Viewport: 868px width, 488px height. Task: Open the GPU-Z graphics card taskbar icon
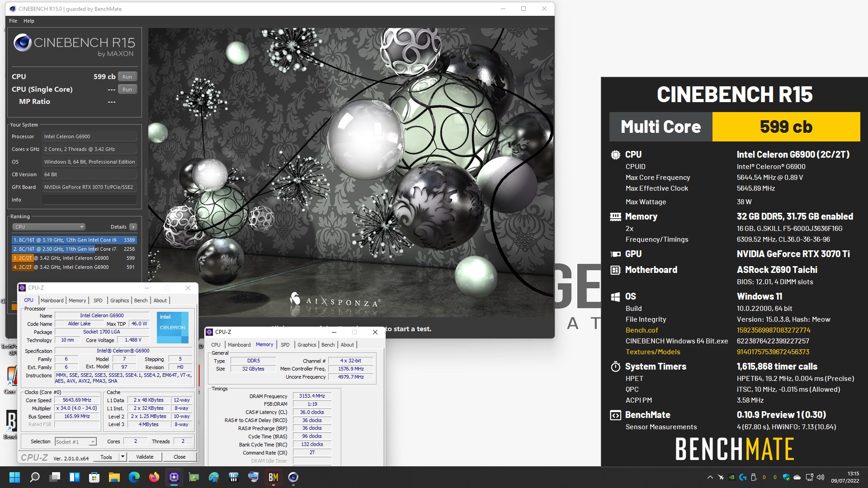tap(194, 477)
